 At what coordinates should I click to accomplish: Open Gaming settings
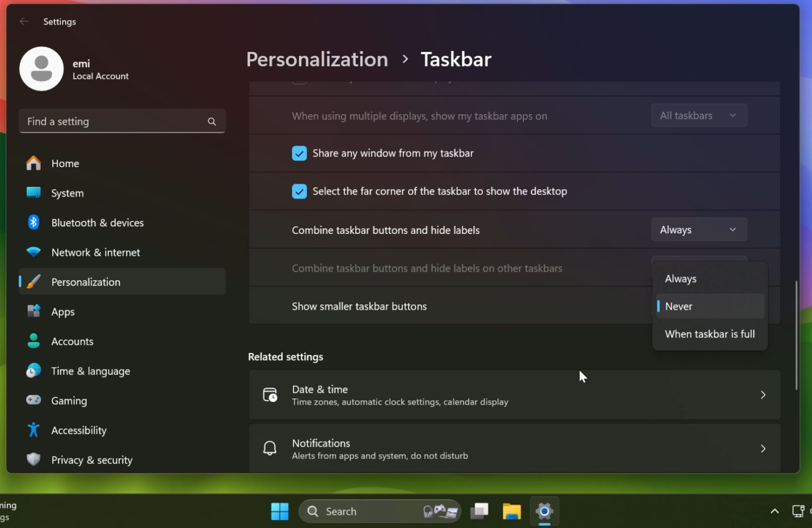(69, 400)
